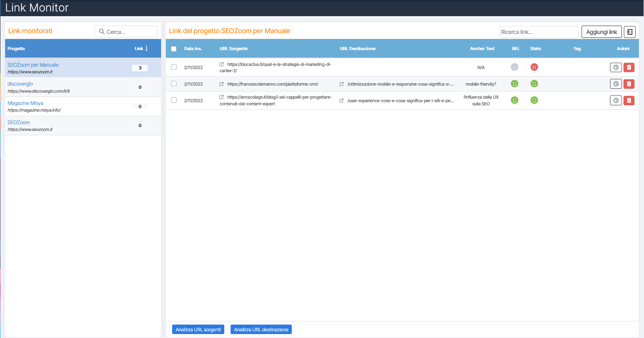The image size is (644, 338).
Task: Sort by Tag column header
Action: pyautogui.click(x=577, y=49)
